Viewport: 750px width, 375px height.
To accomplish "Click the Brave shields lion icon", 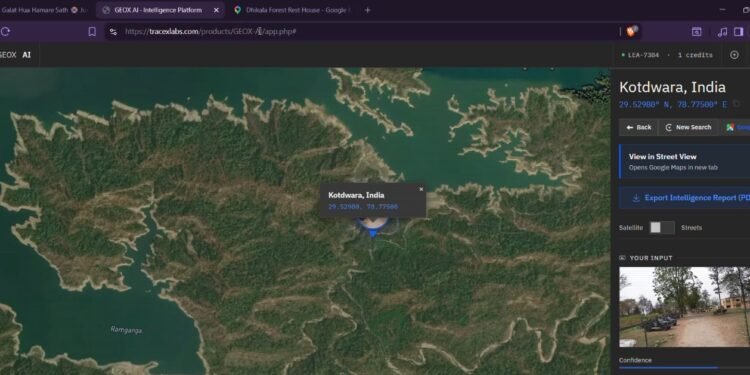I will coord(632,31).
